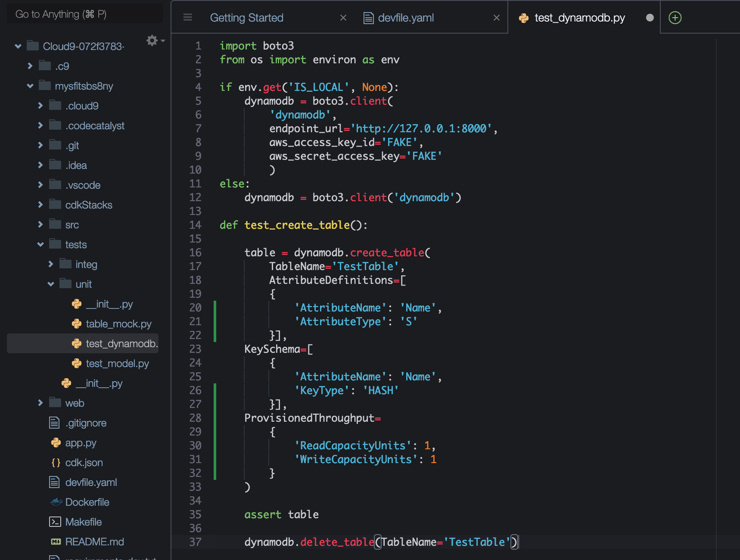Click the hamburger menu beside the tabs

point(187,18)
